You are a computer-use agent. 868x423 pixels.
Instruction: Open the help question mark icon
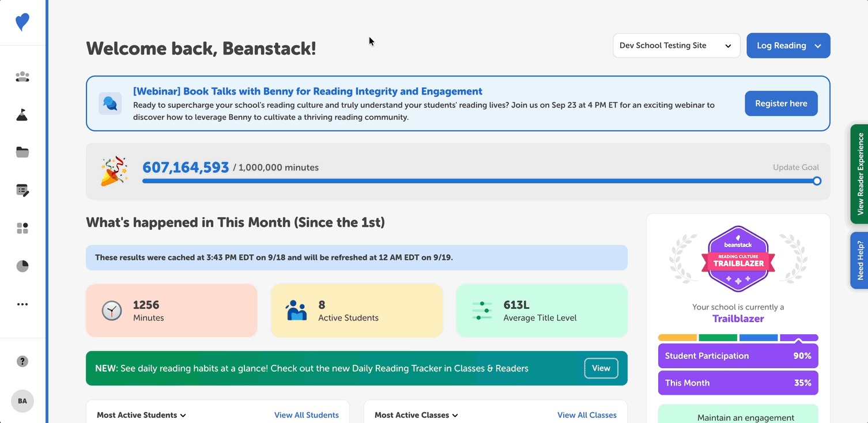pos(22,361)
